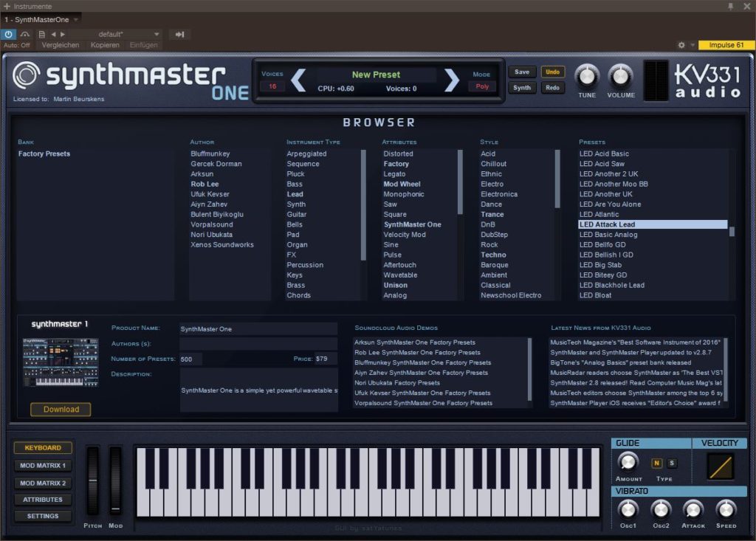756x541 pixels.
Task: Click Vergleichen in host toolbar
Action: click(x=61, y=45)
